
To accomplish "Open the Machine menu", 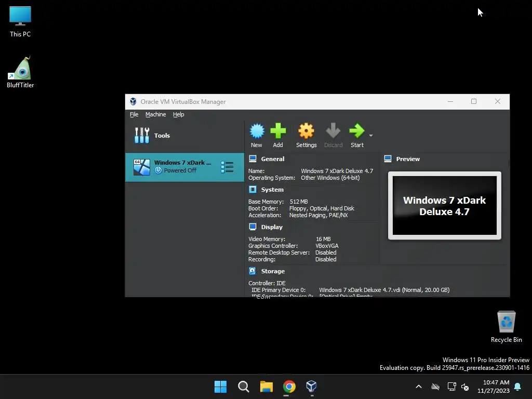I will [156, 114].
